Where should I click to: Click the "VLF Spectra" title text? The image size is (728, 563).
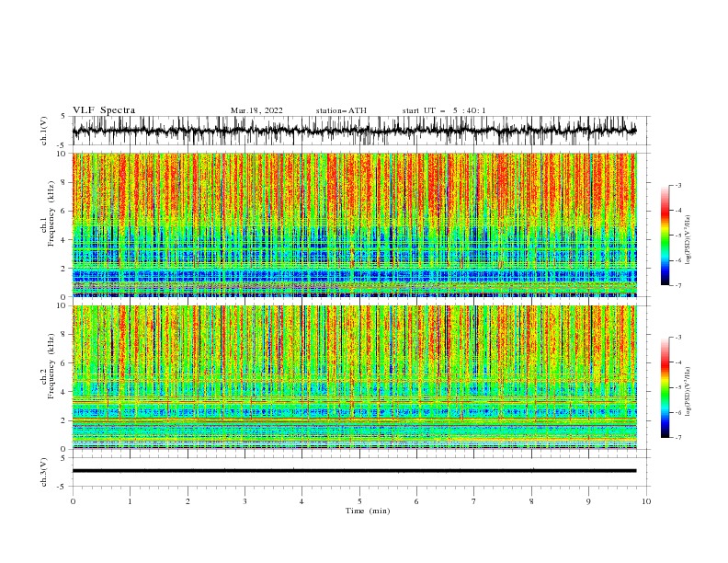(x=104, y=110)
